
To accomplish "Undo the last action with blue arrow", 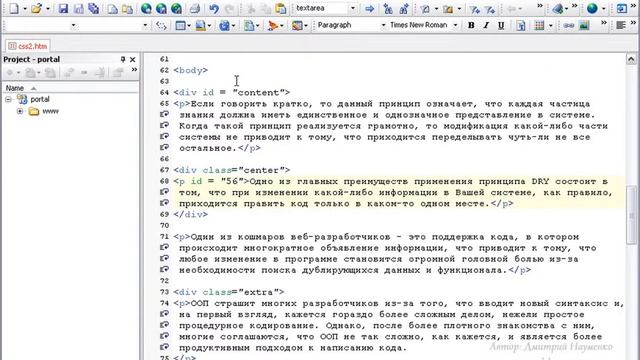I will [x=213, y=8].
